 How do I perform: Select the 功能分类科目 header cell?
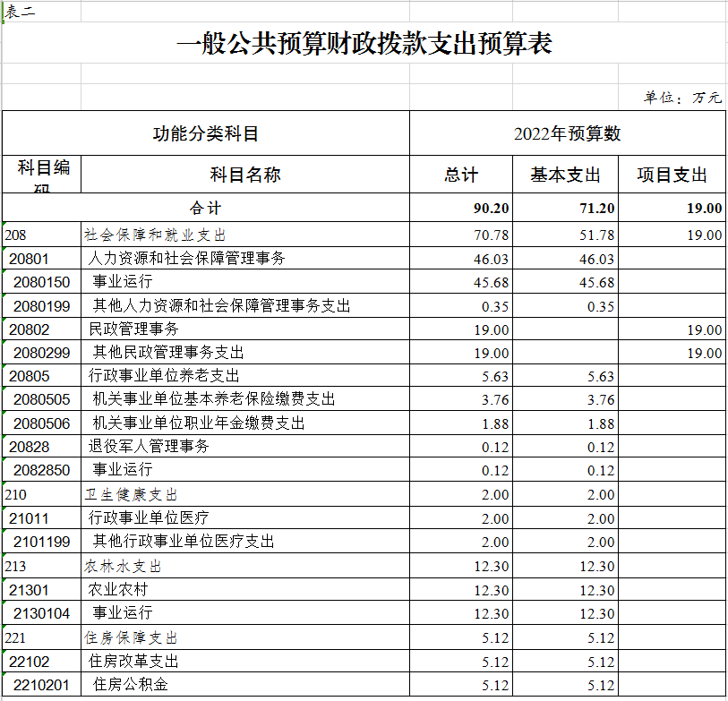tap(206, 133)
